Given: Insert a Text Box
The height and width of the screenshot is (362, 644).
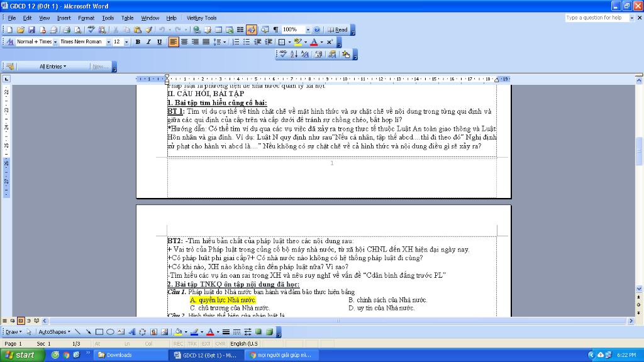Looking at the screenshot, I should coord(121,332).
